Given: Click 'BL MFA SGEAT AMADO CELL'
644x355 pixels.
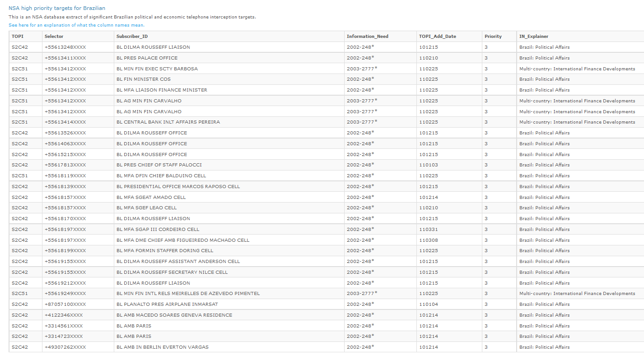Looking at the screenshot, I should (229, 197).
